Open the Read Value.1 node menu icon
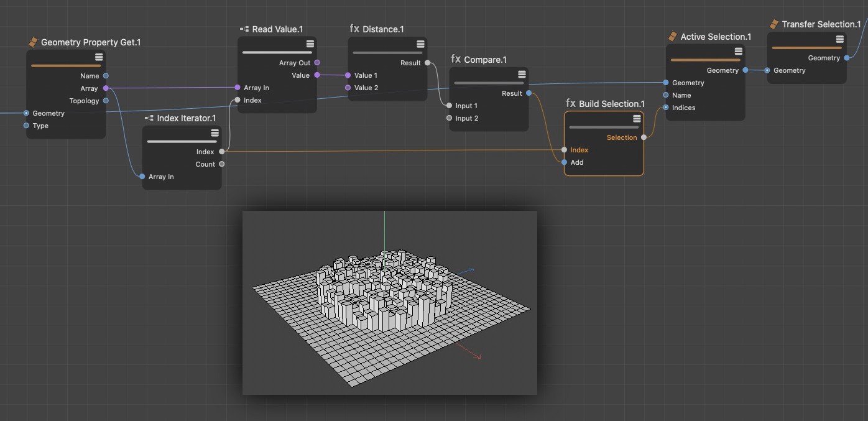The width and height of the screenshot is (868, 421). 310,44
